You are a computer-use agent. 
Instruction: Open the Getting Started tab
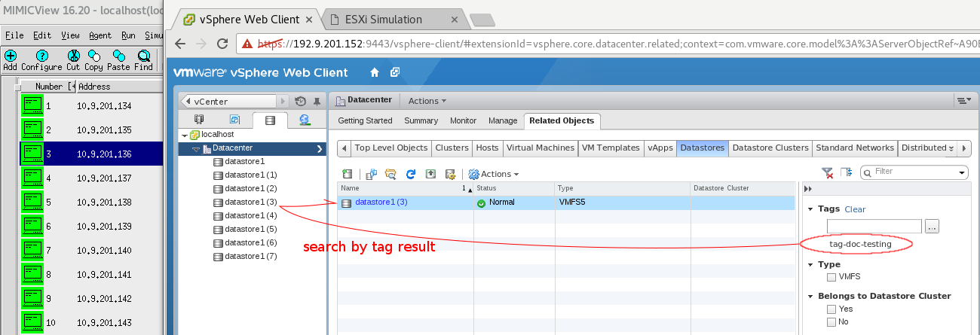[365, 120]
